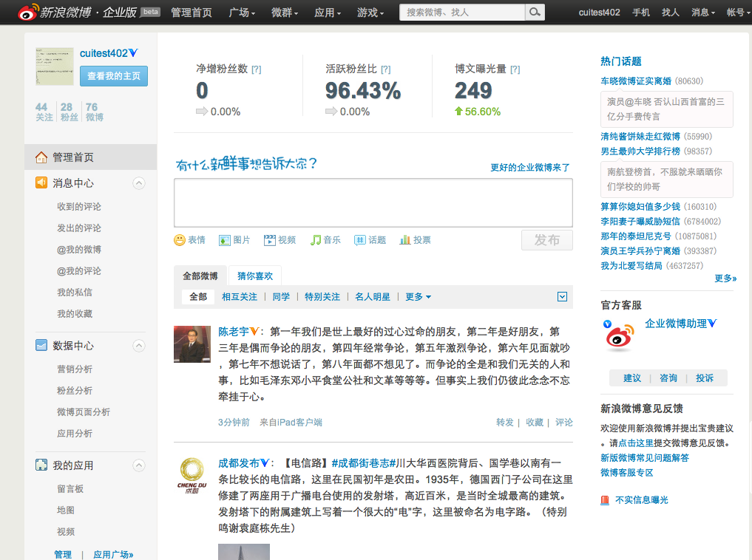752x560 pixels.
Task: Open the 游戏 dropdown menu
Action: [x=370, y=13]
